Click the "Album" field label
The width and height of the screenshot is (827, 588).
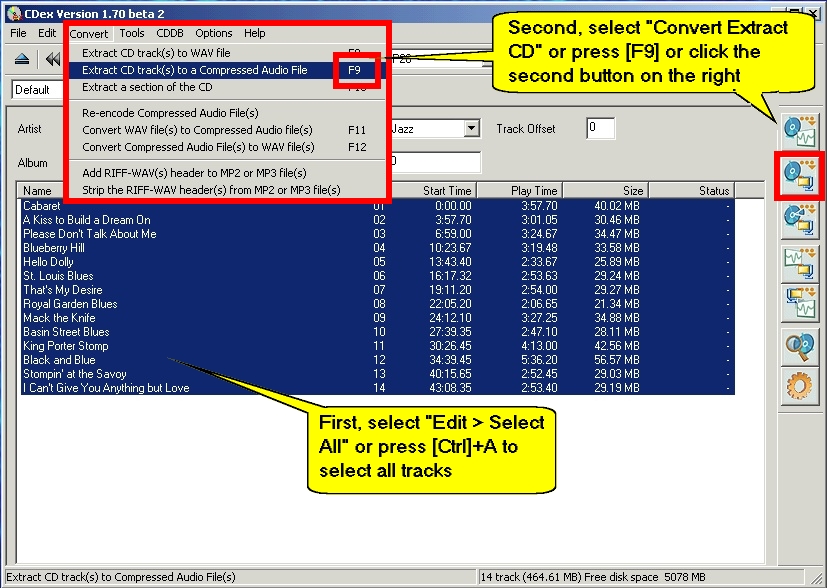point(32,163)
